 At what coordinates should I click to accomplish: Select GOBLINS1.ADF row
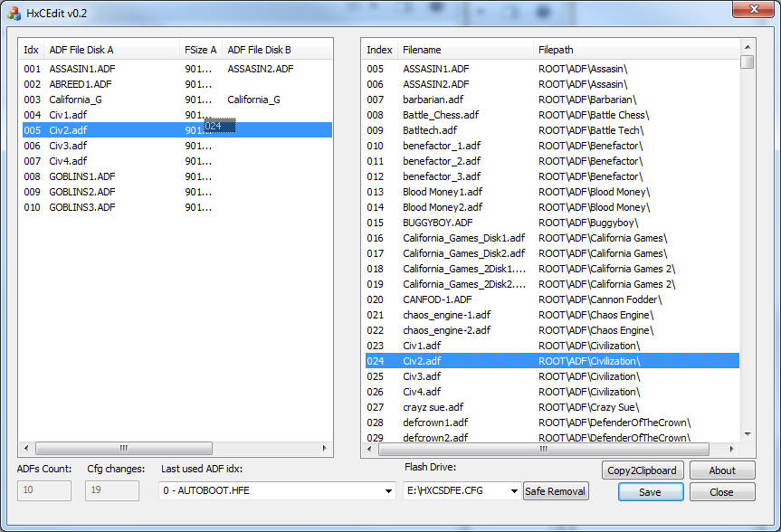tap(177, 176)
